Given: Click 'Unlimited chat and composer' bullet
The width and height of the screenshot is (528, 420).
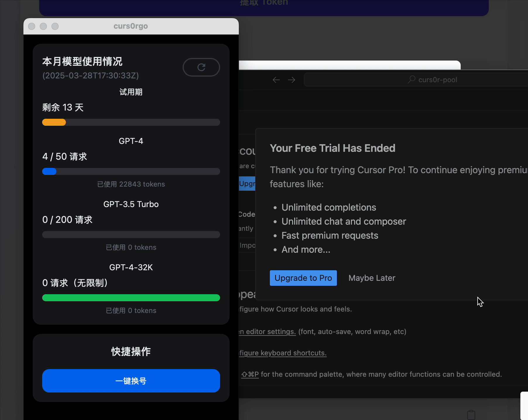Looking at the screenshot, I should (x=344, y=221).
